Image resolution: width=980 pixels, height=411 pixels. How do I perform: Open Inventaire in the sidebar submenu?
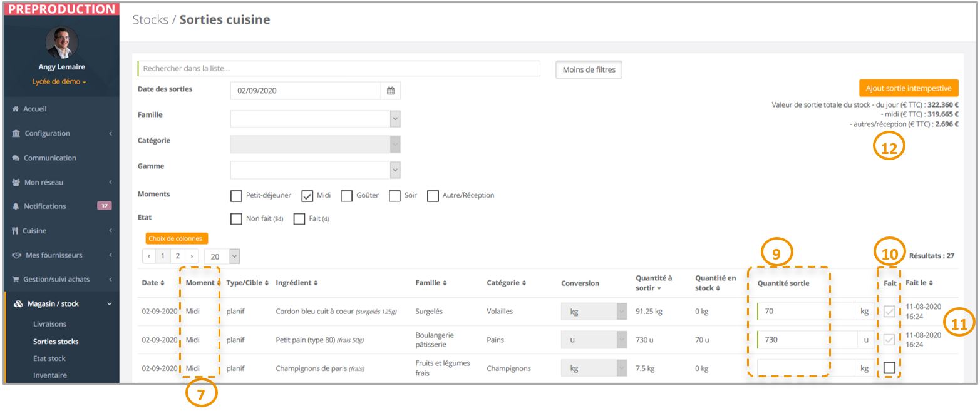coord(49,375)
